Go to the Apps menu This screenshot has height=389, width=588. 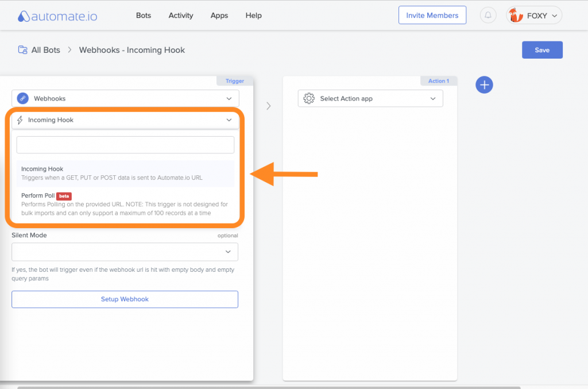click(x=219, y=16)
